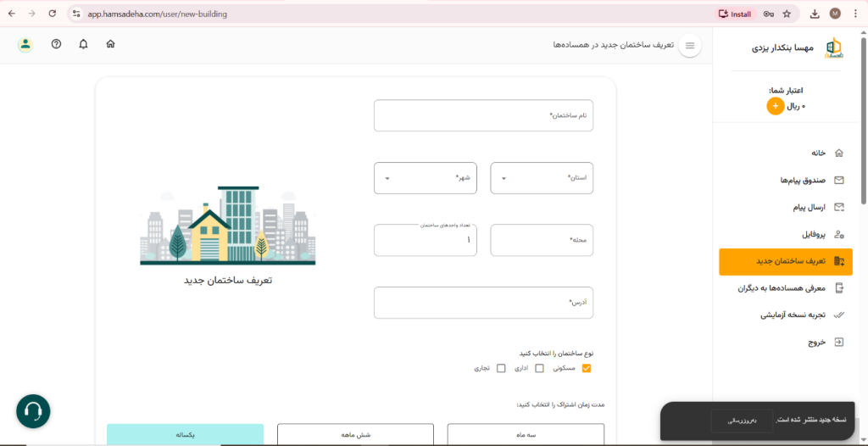Click آدرس input field

483,303
